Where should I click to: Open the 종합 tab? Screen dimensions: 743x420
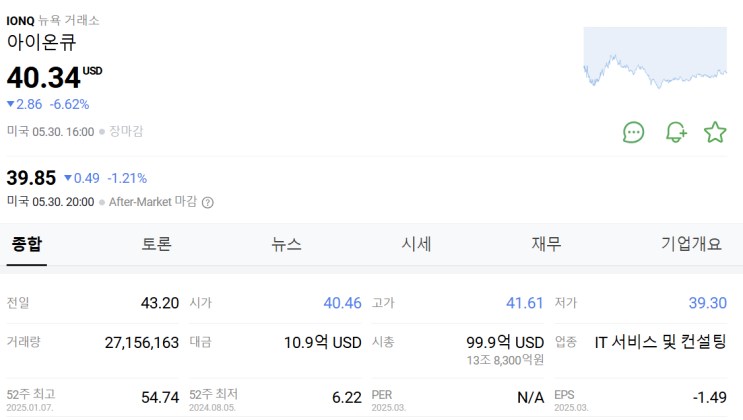[x=27, y=244]
